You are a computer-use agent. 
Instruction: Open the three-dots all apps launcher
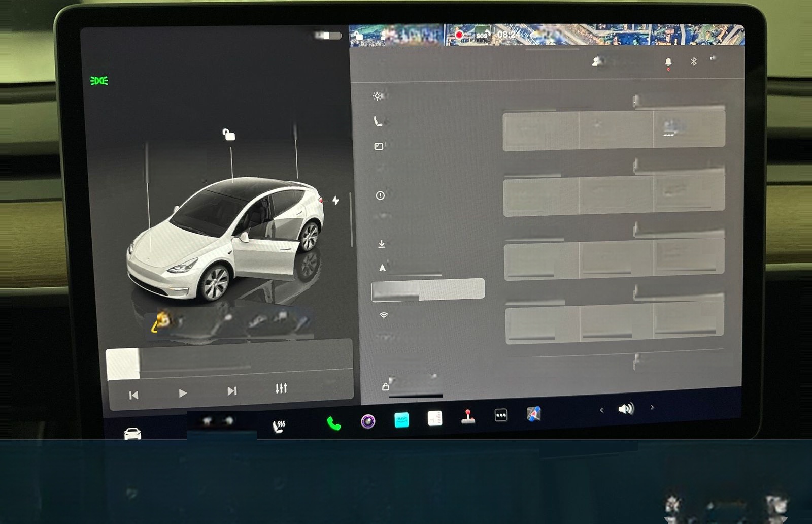coord(501,415)
